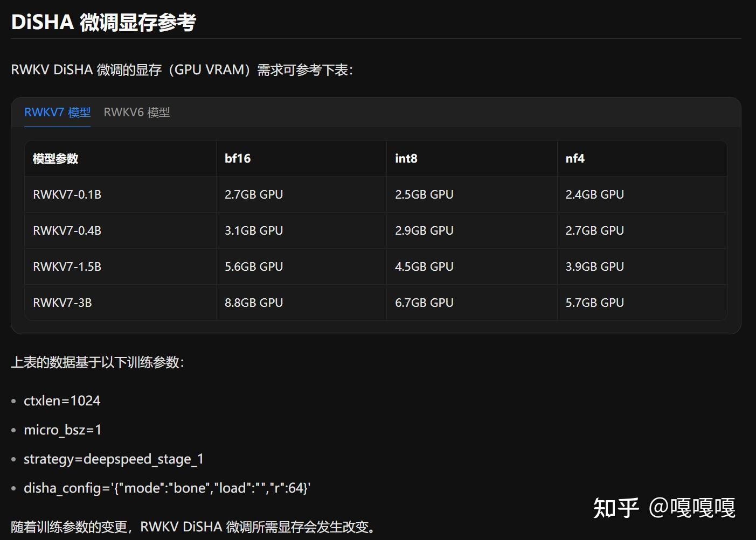Click the 2.7GB GPU cell for RWKV7-0.1B bf16

[254, 194]
